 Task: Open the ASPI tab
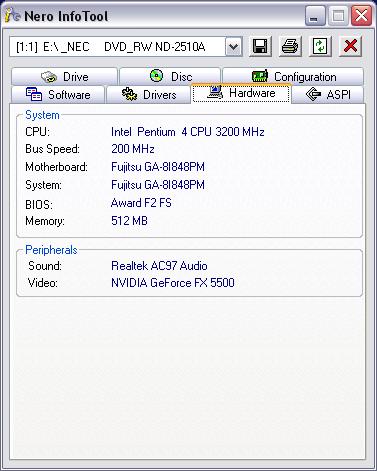click(328, 95)
